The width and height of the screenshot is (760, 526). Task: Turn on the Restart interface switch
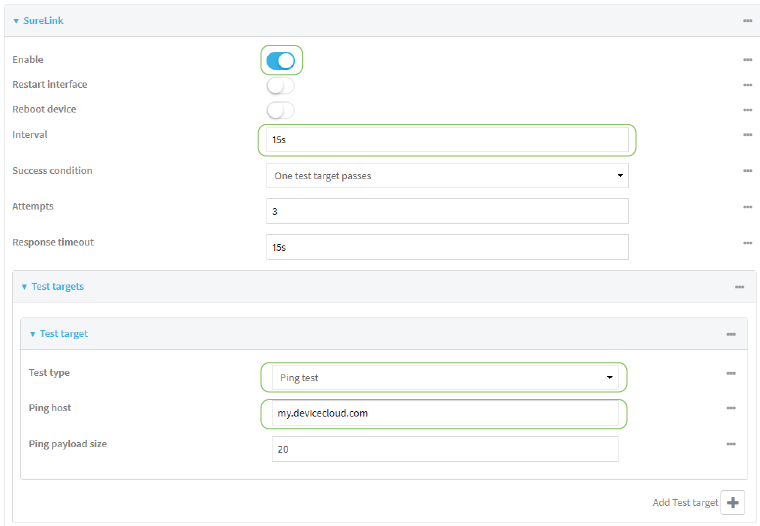click(x=281, y=86)
